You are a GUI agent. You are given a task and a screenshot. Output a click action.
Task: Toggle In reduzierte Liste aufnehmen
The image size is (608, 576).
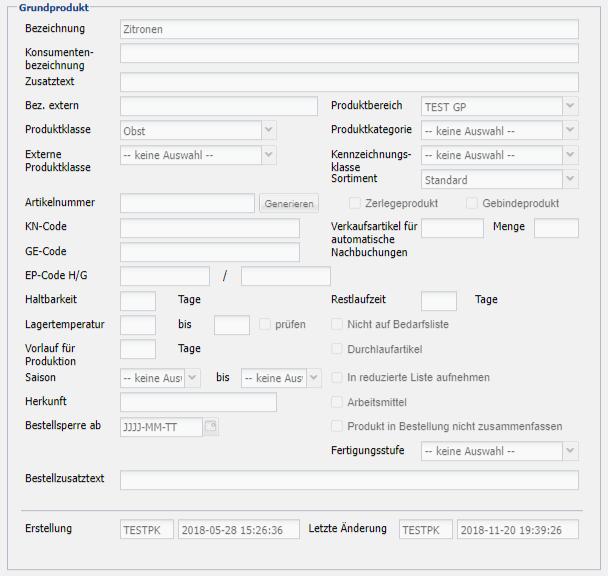[x=338, y=377]
